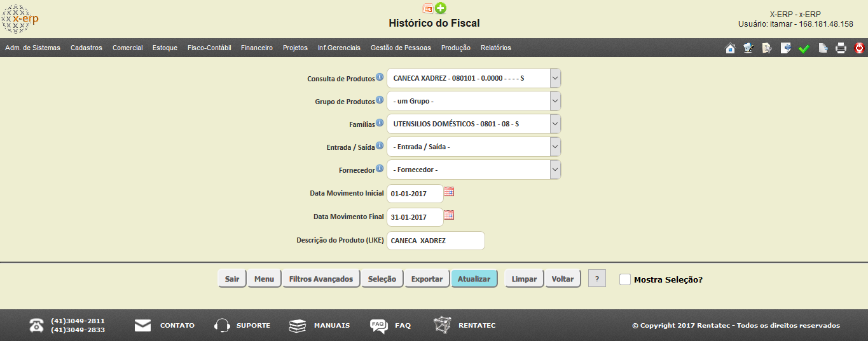Open the Produção menu
Viewport: 868px width, 341px height.
pyautogui.click(x=456, y=48)
